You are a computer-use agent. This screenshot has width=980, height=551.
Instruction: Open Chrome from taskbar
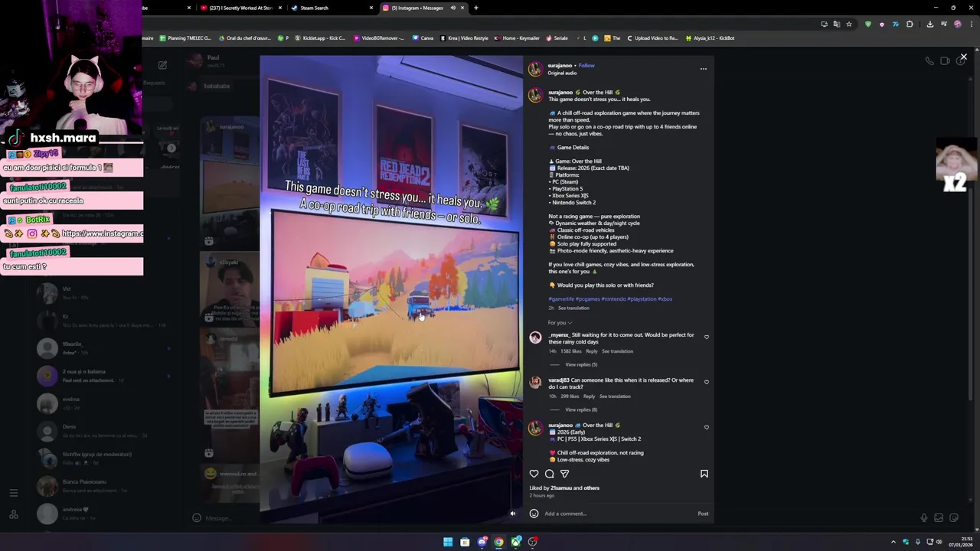pyautogui.click(x=498, y=542)
